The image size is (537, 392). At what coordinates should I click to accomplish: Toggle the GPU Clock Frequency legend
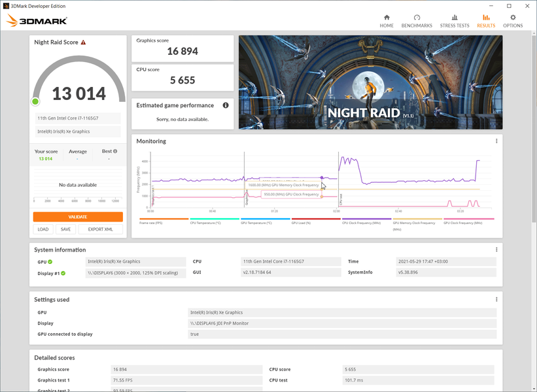tap(468, 221)
